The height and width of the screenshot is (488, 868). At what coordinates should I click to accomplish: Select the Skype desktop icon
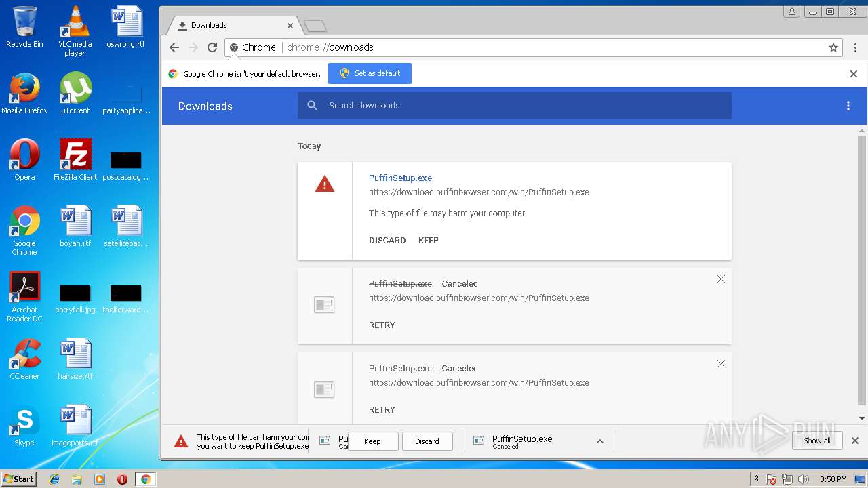(24, 426)
